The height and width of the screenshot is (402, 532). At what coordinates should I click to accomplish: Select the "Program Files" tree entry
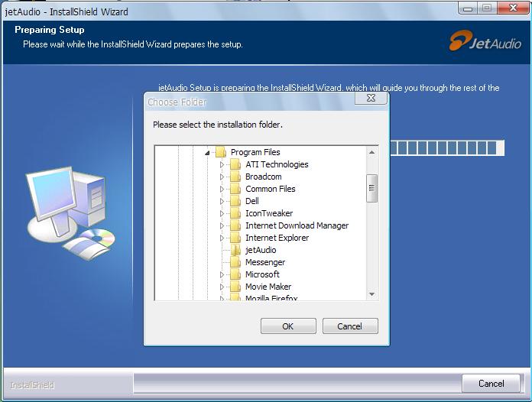tap(255, 152)
